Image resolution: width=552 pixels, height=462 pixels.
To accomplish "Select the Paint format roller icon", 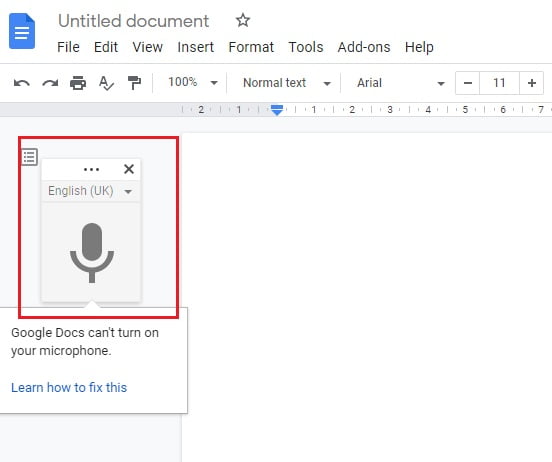I will [x=134, y=83].
